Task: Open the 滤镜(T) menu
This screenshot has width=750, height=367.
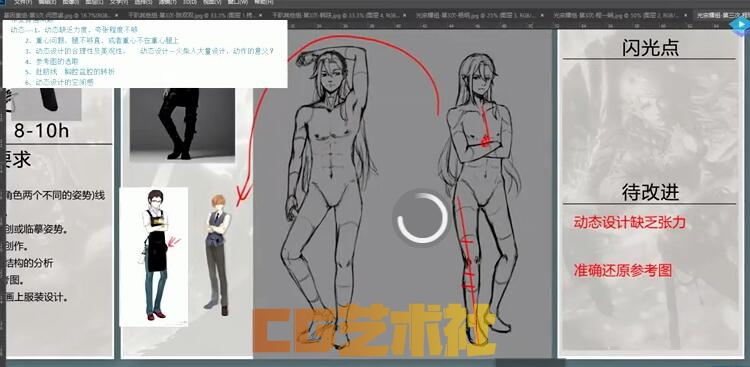Action: pos(167,2)
